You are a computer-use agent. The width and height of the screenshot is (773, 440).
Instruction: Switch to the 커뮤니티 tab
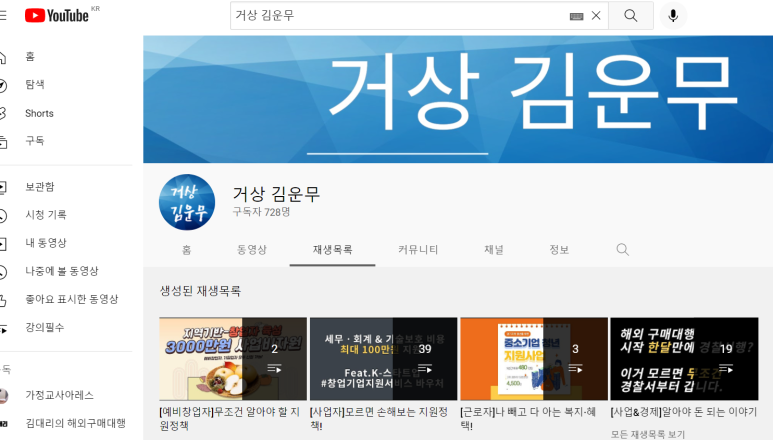[418, 250]
